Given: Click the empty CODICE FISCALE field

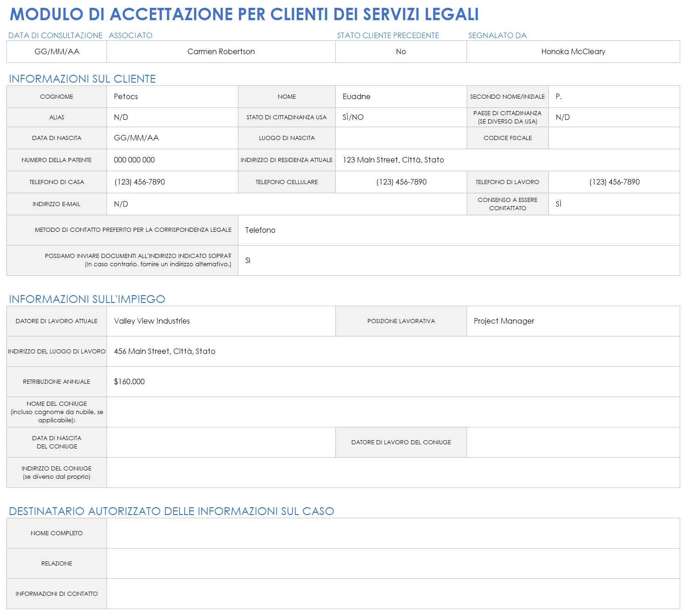Looking at the screenshot, I should click(x=614, y=138).
